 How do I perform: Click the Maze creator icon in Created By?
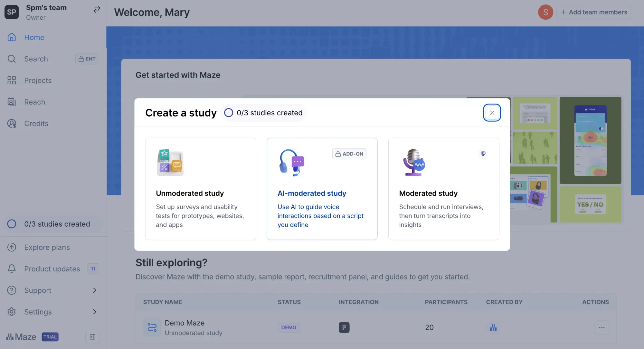pos(493,327)
